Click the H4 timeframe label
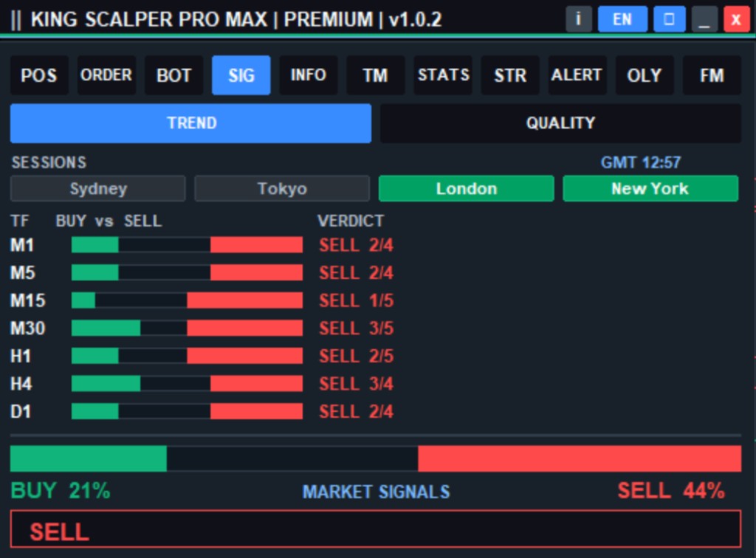756x558 pixels. pyautogui.click(x=21, y=384)
